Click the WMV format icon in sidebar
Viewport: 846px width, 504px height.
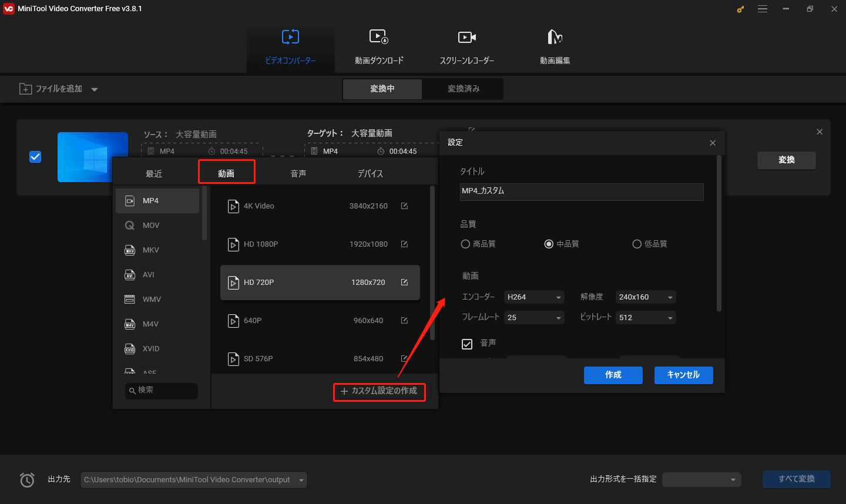click(x=130, y=300)
